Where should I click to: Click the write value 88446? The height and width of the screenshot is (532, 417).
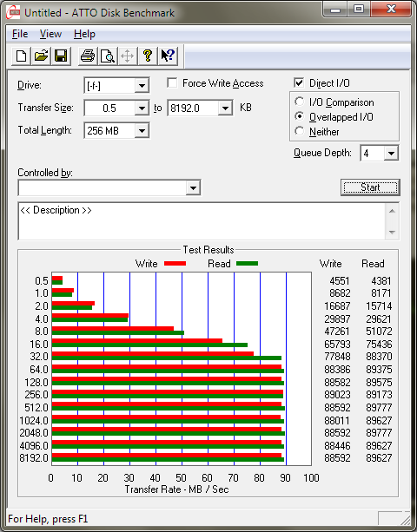[x=337, y=445]
